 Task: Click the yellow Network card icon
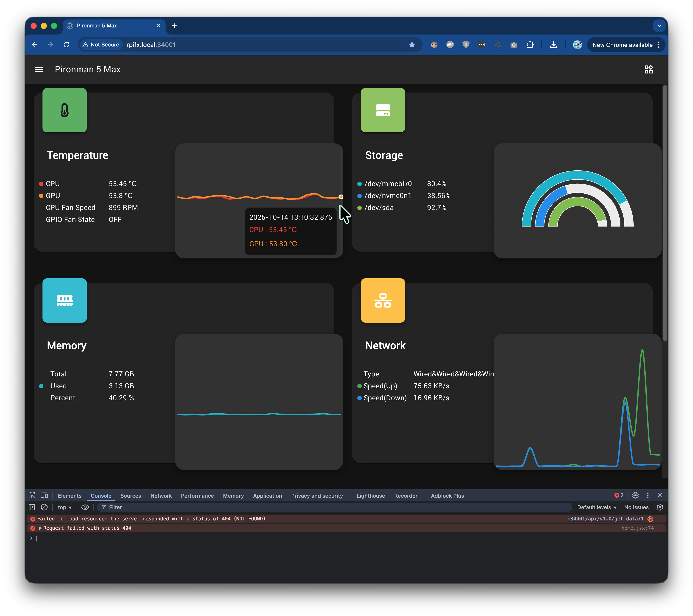(x=383, y=300)
